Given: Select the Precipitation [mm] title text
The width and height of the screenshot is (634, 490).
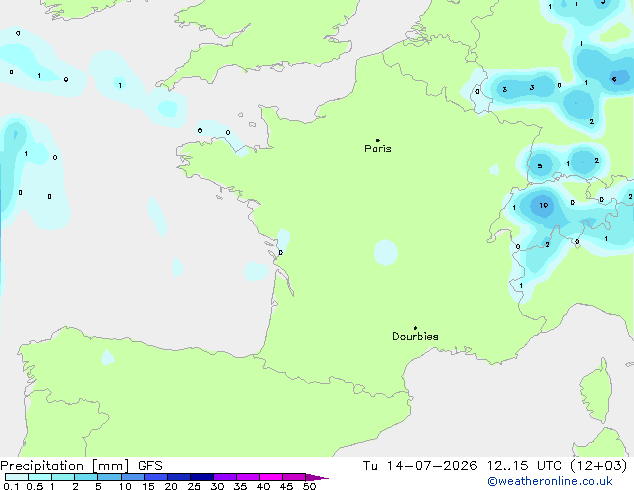Looking at the screenshot, I should pos(65,466).
